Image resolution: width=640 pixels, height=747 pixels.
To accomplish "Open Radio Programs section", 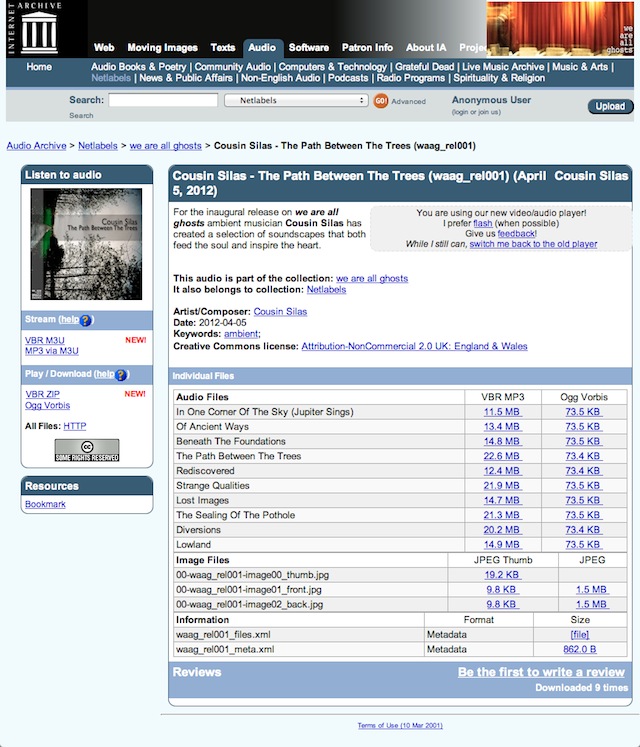I will (411, 78).
